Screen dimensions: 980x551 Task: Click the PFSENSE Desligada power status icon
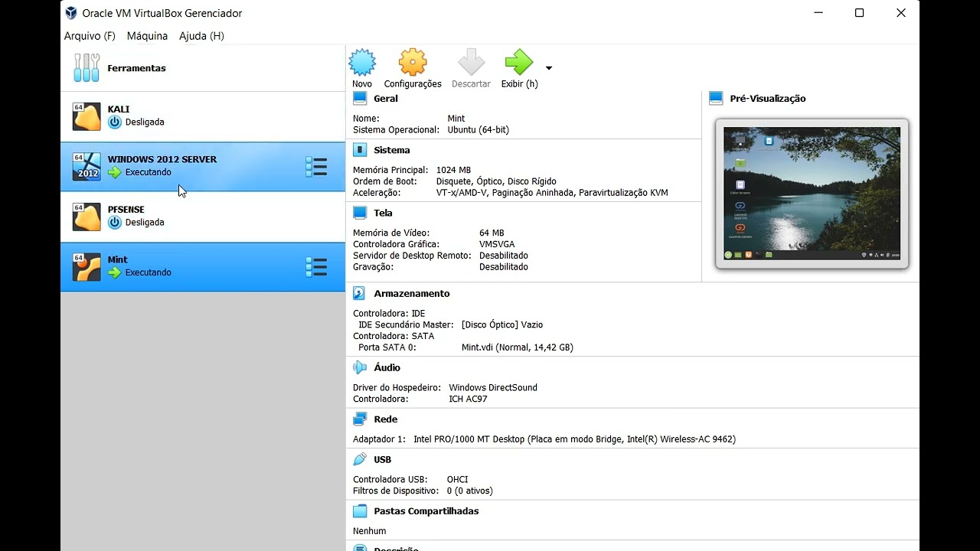point(115,222)
